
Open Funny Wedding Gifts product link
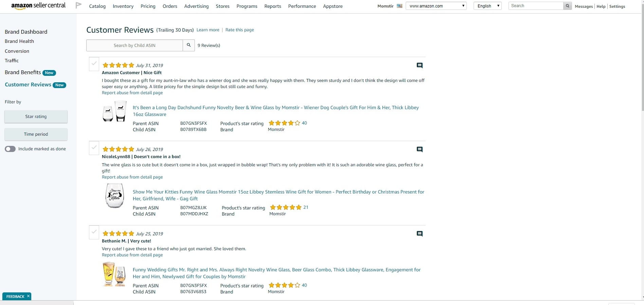[x=277, y=273]
